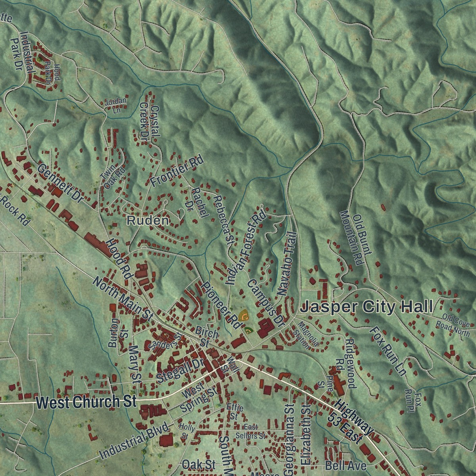476x476 pixels.
Task: Click the Rebecca St label
Action: pyautogui.click(x=224, y=219)
